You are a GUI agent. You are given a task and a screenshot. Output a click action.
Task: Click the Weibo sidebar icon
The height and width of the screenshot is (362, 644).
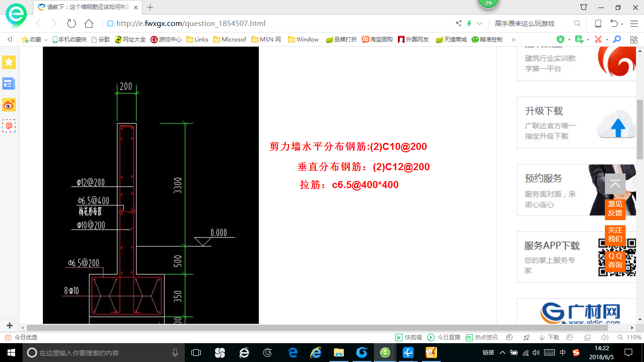click(x=9, y=105)
